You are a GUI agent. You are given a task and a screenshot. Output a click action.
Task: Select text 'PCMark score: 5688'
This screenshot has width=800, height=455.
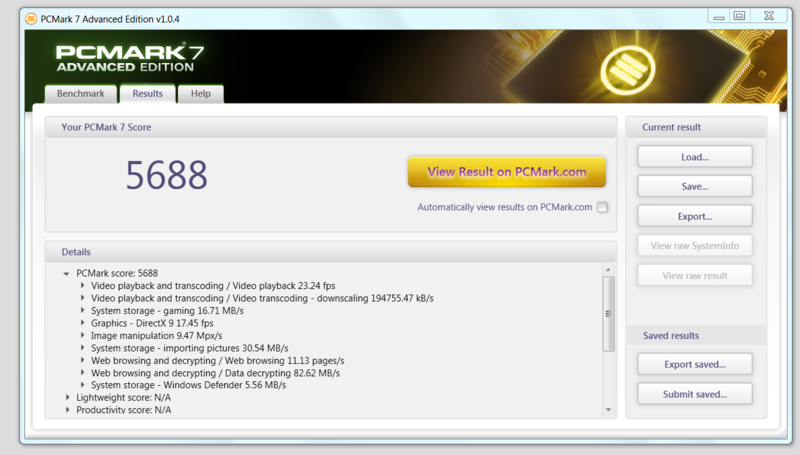click(117, 273)
